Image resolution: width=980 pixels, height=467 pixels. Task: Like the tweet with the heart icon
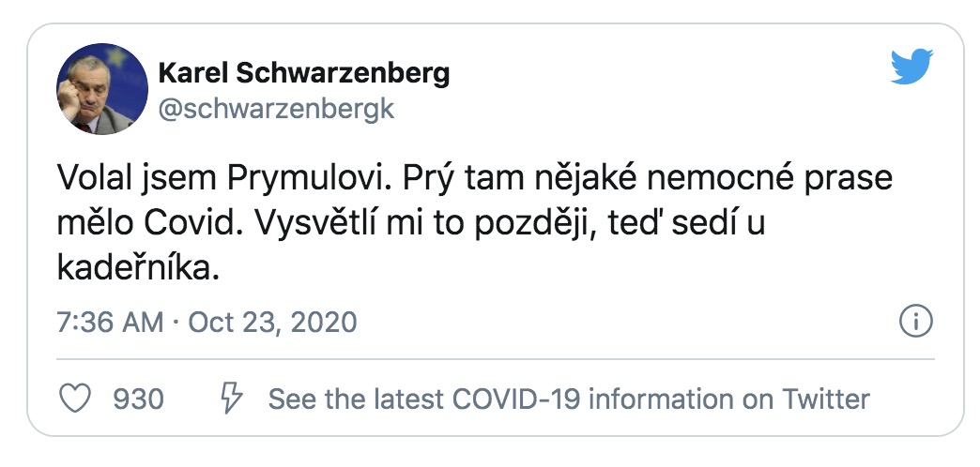(x=75, y=399)
